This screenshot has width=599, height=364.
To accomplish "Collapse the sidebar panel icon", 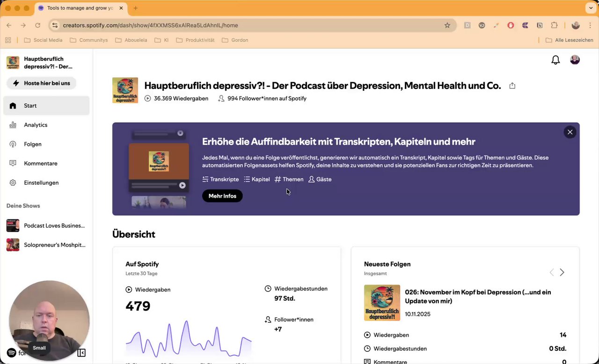I will pos(81,353).
